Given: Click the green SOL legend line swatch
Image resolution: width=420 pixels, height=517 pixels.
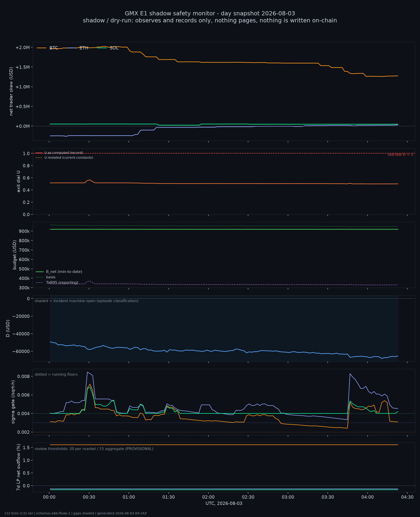Looking at the screenshot, I should pos(102,48).
